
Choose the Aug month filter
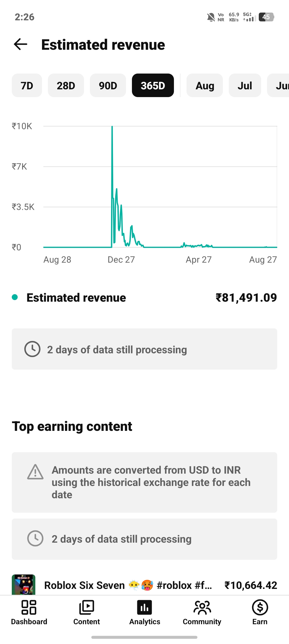[205, 85]
